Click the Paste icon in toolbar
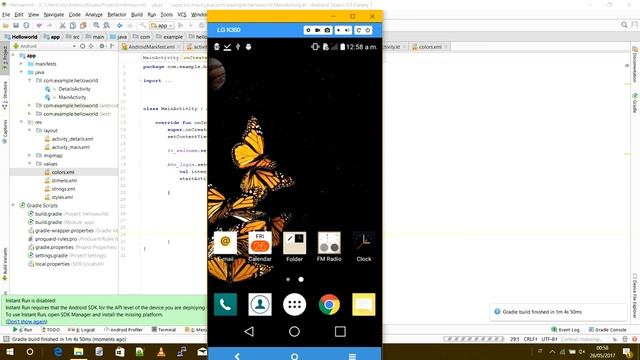The height and width of the screenshot is (360, 640). click(83, 25)
